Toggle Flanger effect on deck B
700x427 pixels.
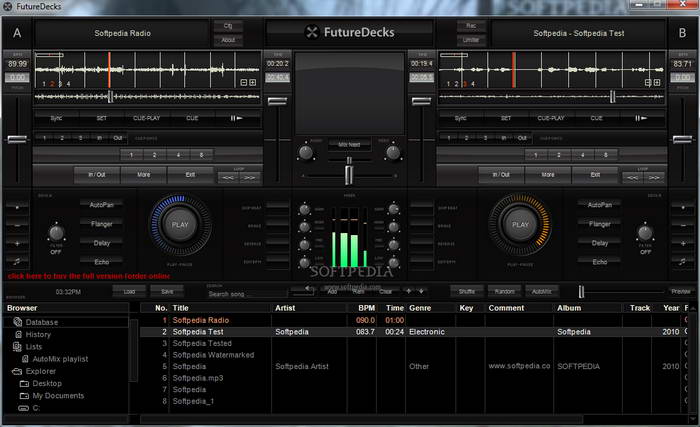point(600,224)
